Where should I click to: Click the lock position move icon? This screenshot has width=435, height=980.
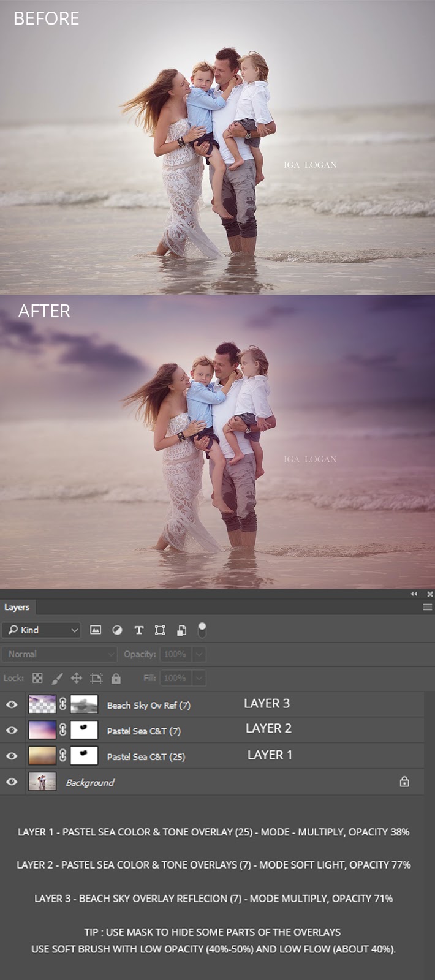[x=77, y=678]
